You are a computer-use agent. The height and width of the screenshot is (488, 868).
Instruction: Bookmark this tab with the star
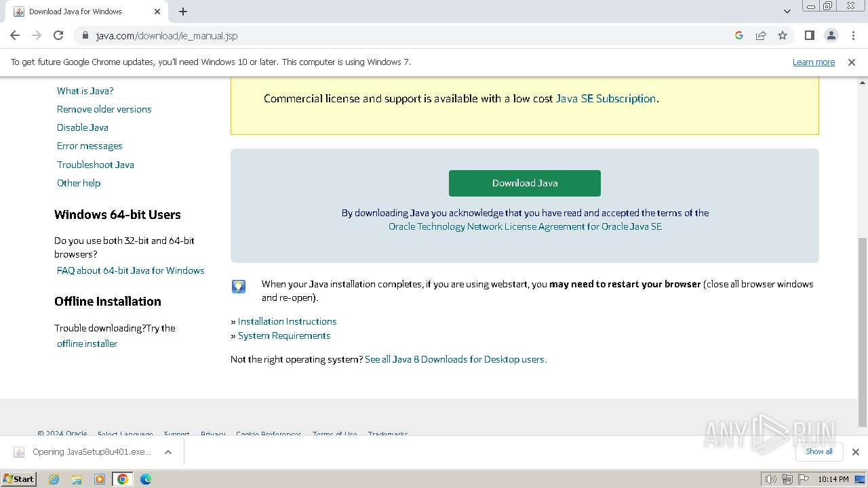783,35
